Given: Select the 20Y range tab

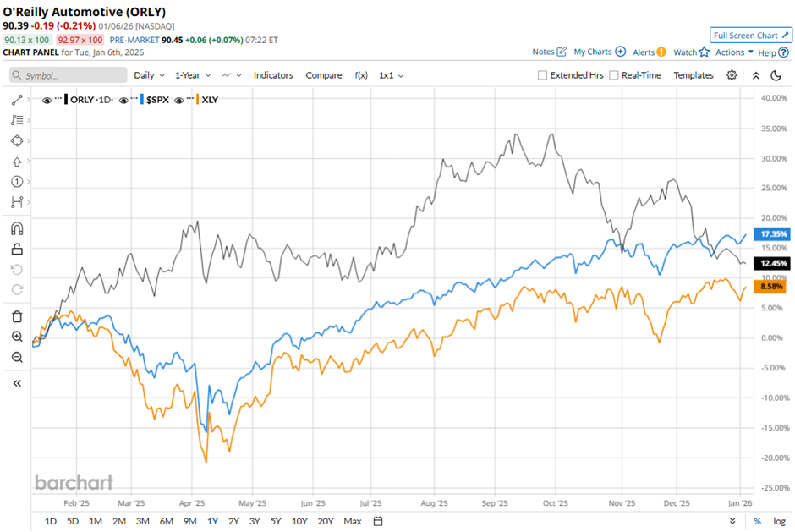Looking at the screenshot, I should pyautogui.click(x=326, y=521).
